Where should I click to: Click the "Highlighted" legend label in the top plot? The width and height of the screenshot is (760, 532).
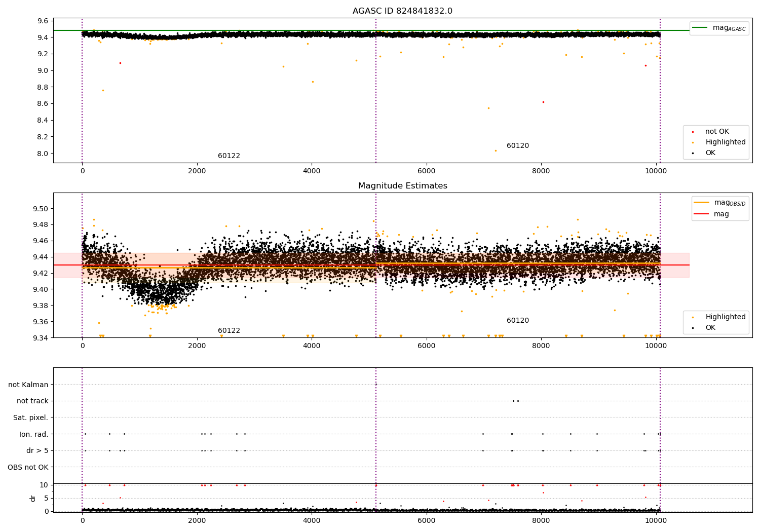tap(726, 142)
